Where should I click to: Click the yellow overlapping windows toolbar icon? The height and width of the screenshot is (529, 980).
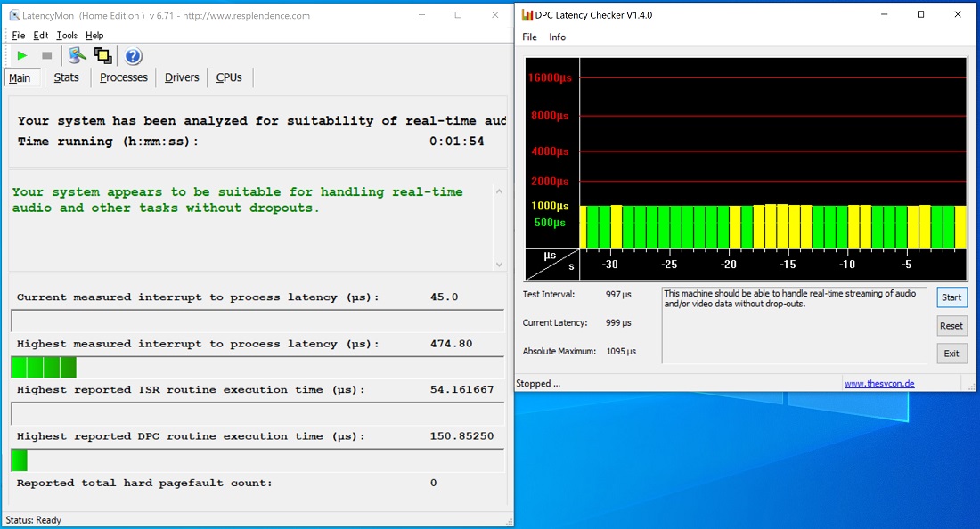(103, 56)
